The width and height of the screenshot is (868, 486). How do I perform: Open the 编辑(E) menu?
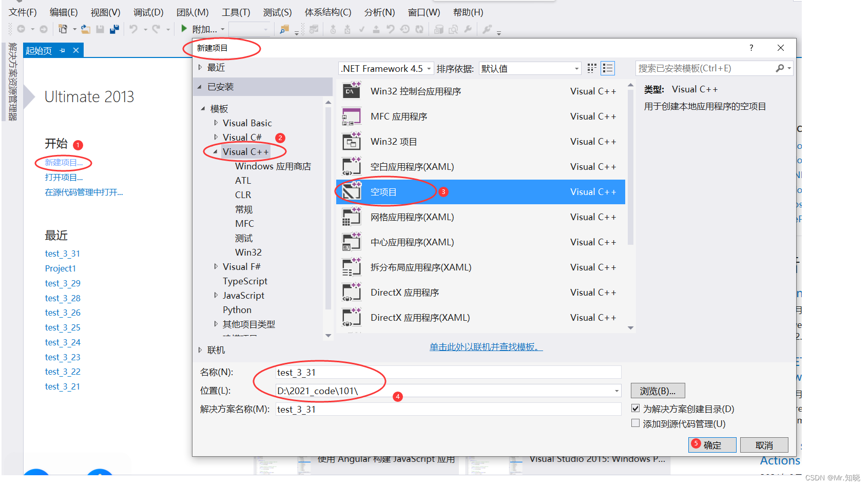point(64,12)
